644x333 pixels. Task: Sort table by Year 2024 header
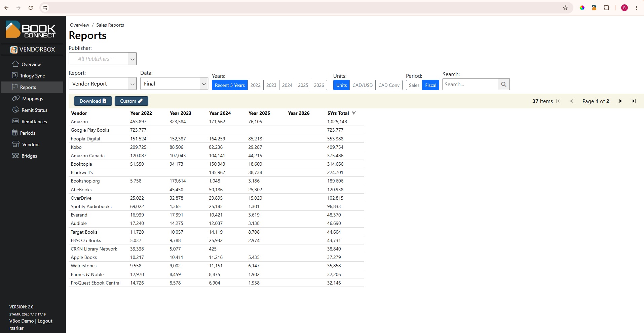click(220, 113)
